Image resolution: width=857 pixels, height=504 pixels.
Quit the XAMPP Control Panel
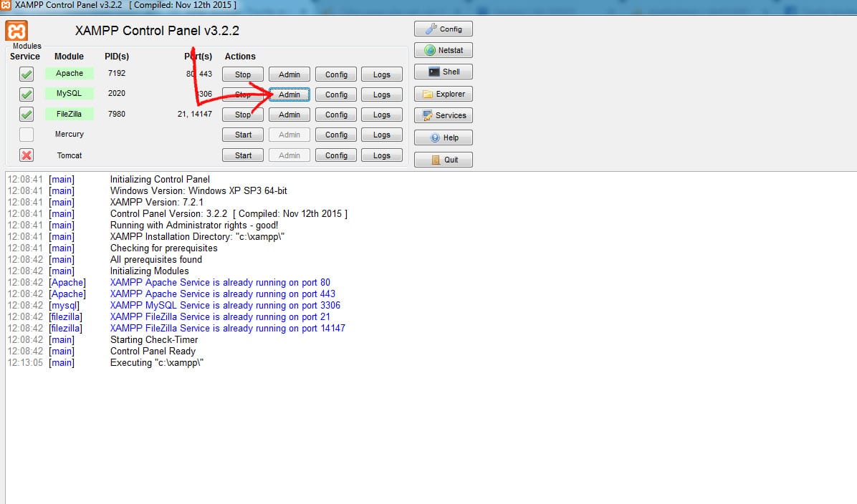click(443, 160)
